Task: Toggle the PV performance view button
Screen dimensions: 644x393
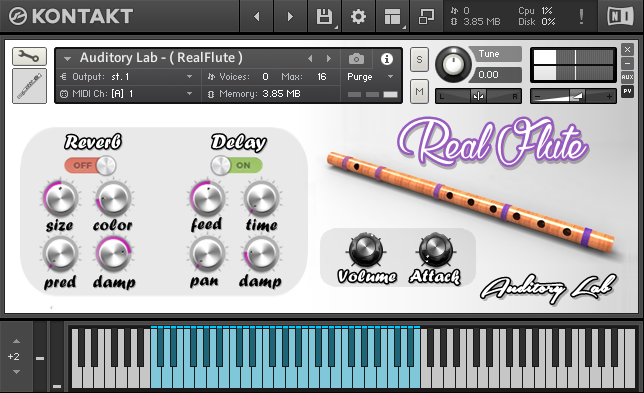Action: pos(627,91)
